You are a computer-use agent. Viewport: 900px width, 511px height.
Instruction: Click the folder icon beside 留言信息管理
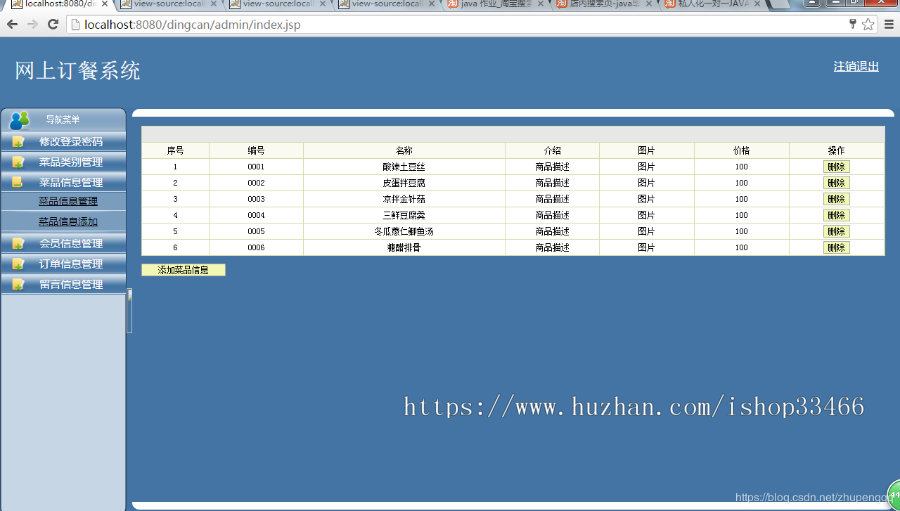(x=18, y=284)
